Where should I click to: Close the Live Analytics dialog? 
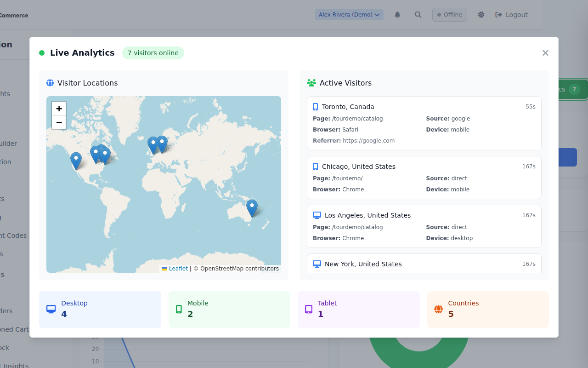[545, 53]
